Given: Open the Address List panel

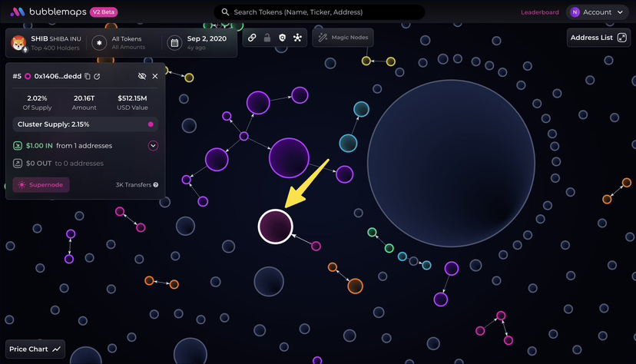Looking at the screenshot, I should (x=598, y=38).
